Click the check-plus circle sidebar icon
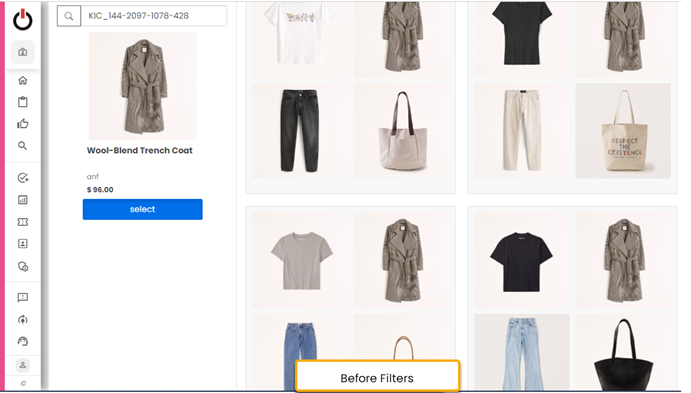The image size is (691, 393). (22, 178)
